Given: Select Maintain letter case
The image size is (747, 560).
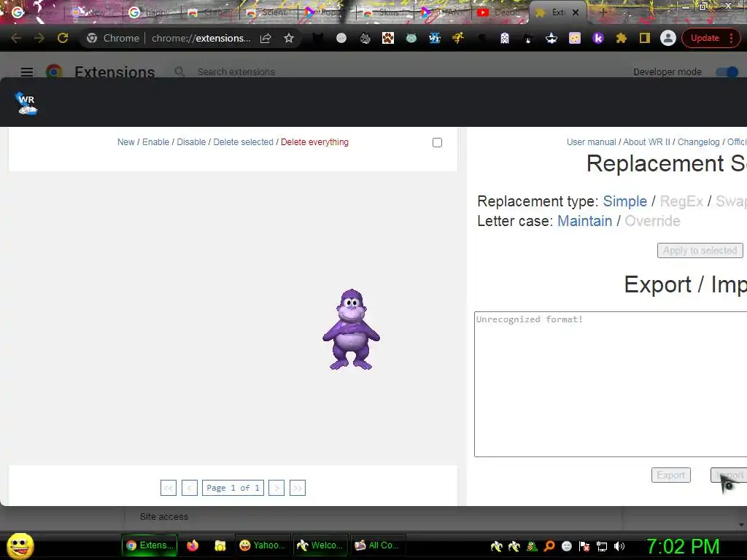Looking at the screenshot, I should [584, 221].
